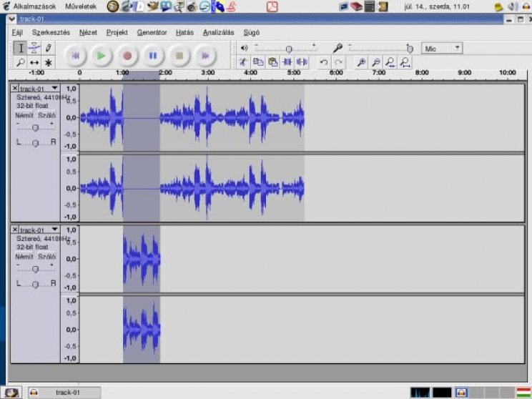Click the panel clock showing júl. 14., szerda
This screenshot has height=399, width=532.
[x=437, y=6]
